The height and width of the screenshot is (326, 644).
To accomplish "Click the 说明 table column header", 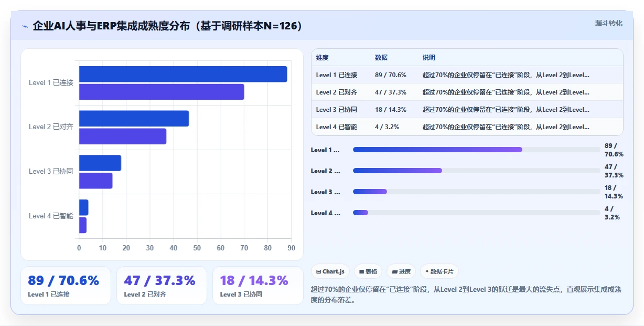I will 429,57.
